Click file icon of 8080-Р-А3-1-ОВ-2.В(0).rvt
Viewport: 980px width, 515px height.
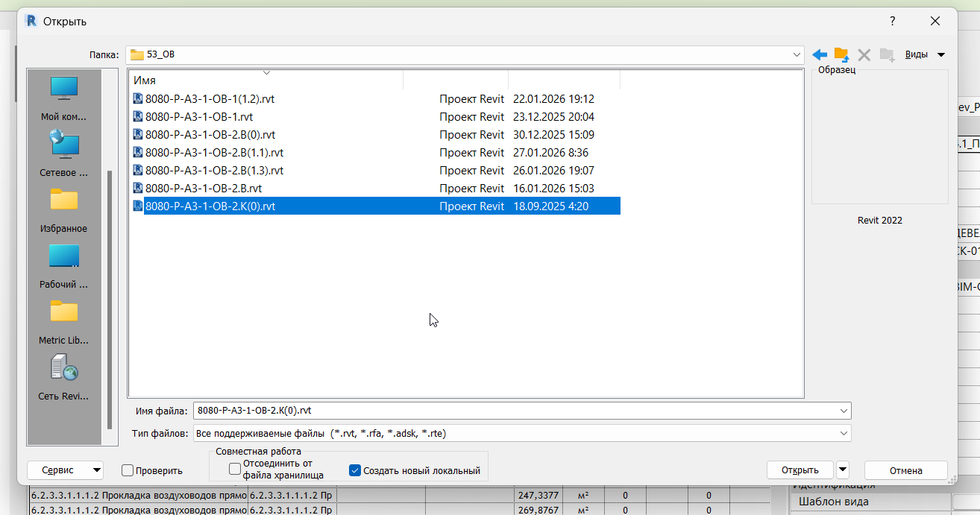[138, 134]
